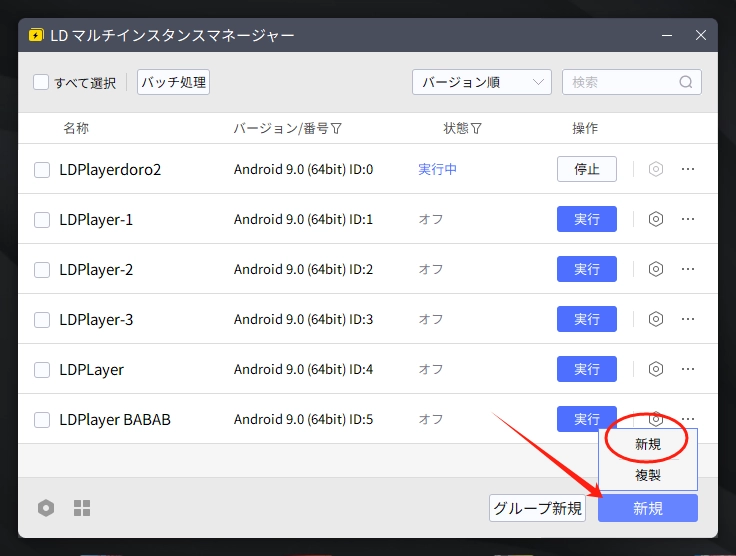The width and height of the screenshot is (736, 556).
Task: Choose 新規 in the popup menu
Action: pos(648,444)
